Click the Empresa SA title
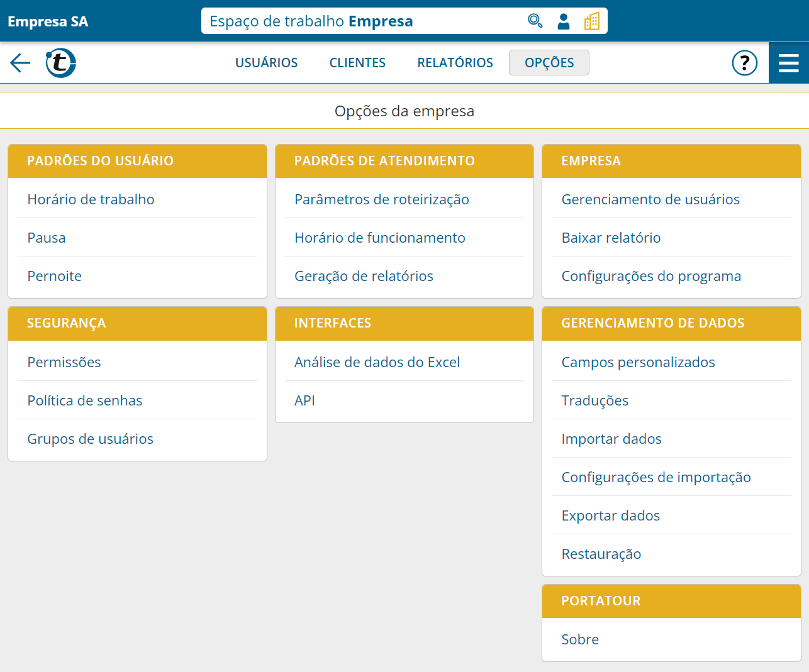 [48, 21]
